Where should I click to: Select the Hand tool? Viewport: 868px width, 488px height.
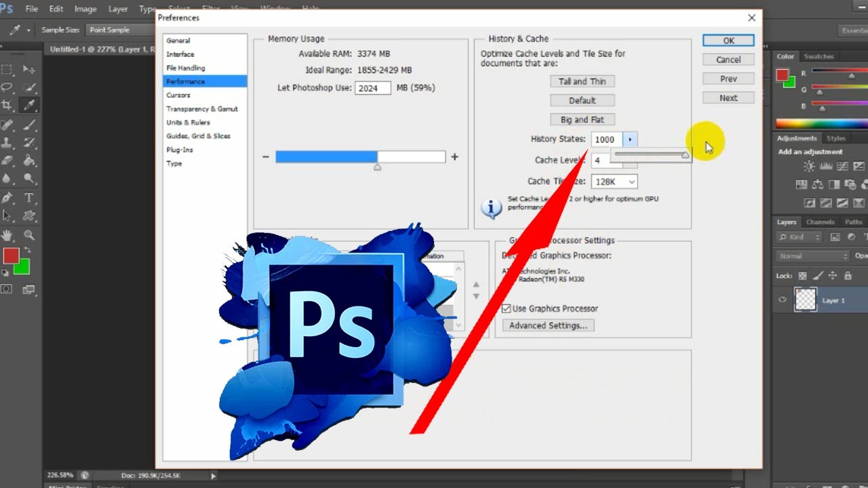pos(7,235)
